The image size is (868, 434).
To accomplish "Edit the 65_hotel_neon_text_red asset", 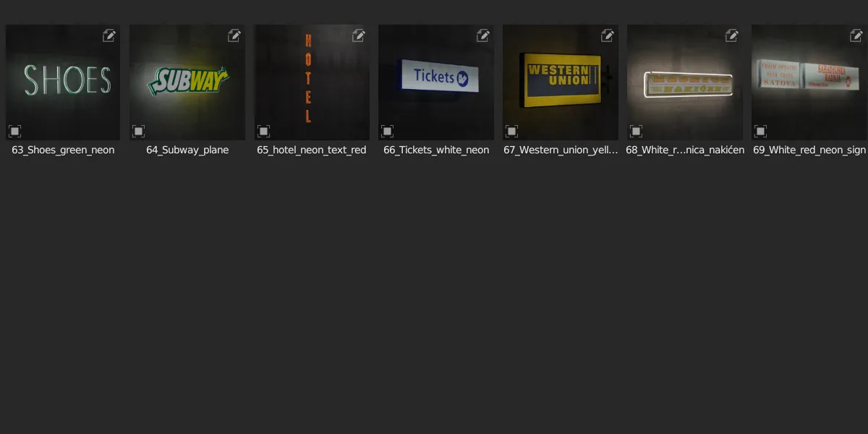I will (x=358, y=35).
